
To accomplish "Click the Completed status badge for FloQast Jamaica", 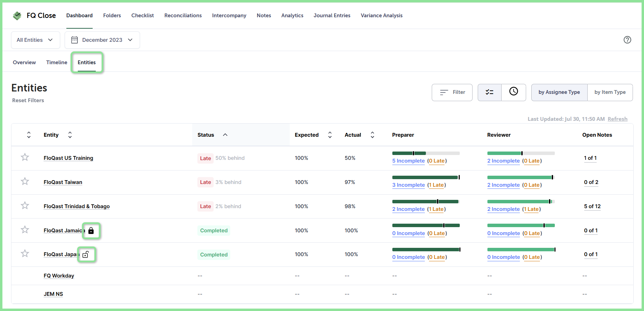I will (214, 231).
